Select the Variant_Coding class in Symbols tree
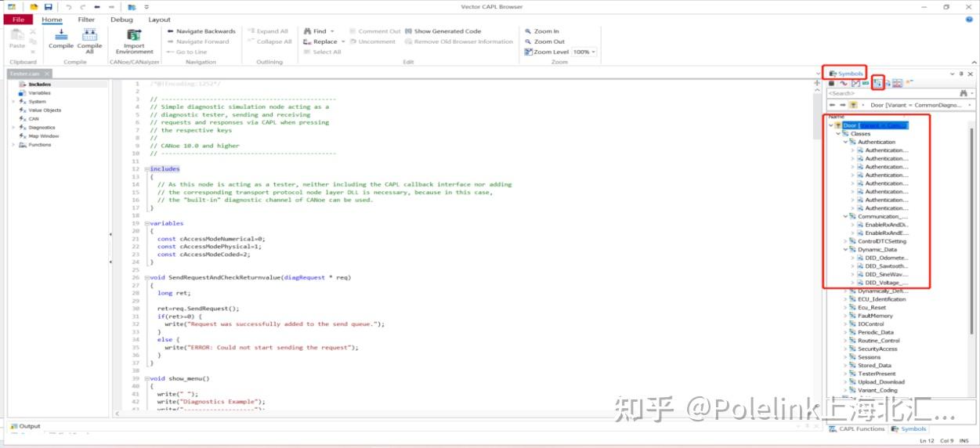This screenshot has width=980, height=448. coord(877,390)
